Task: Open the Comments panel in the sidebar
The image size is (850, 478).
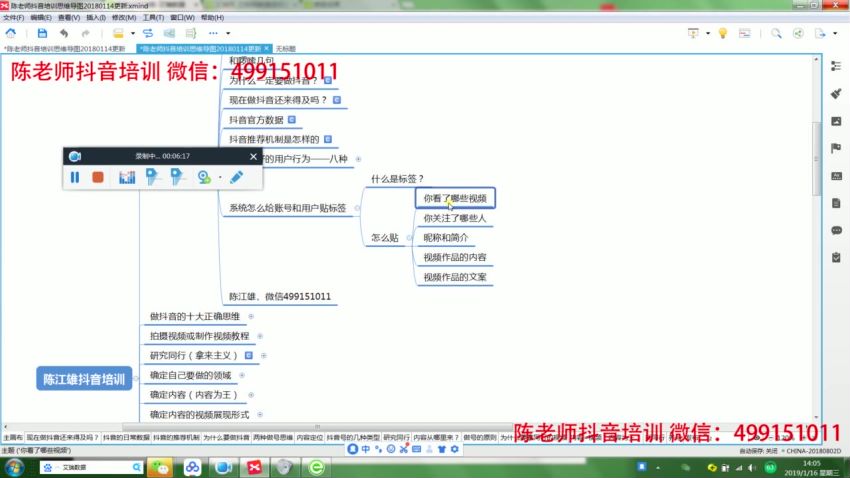Action: point(836,230)
